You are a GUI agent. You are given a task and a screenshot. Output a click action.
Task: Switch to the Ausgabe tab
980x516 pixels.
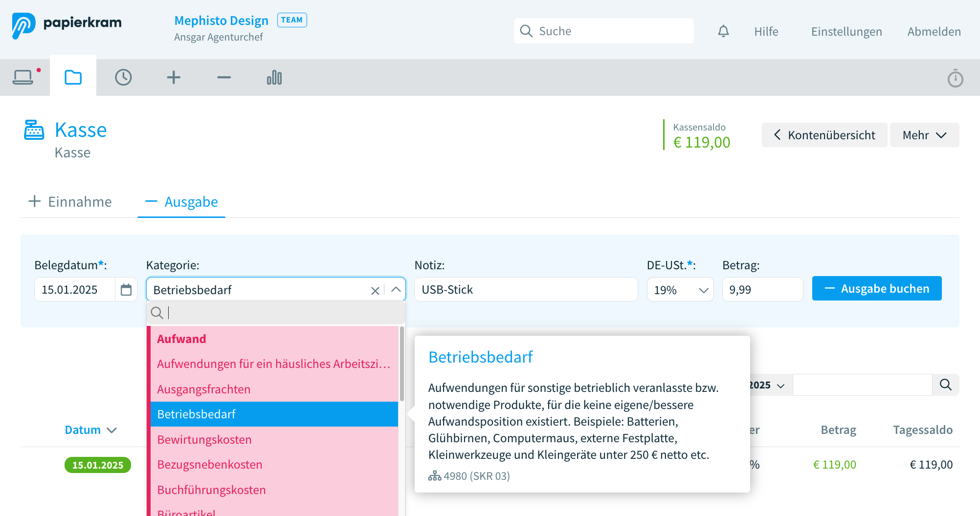(x=181, y=202)
